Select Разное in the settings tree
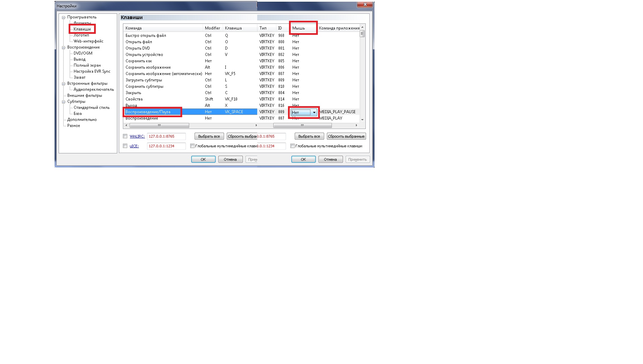Screen dimensions: 643x364 tap(74, 126)
